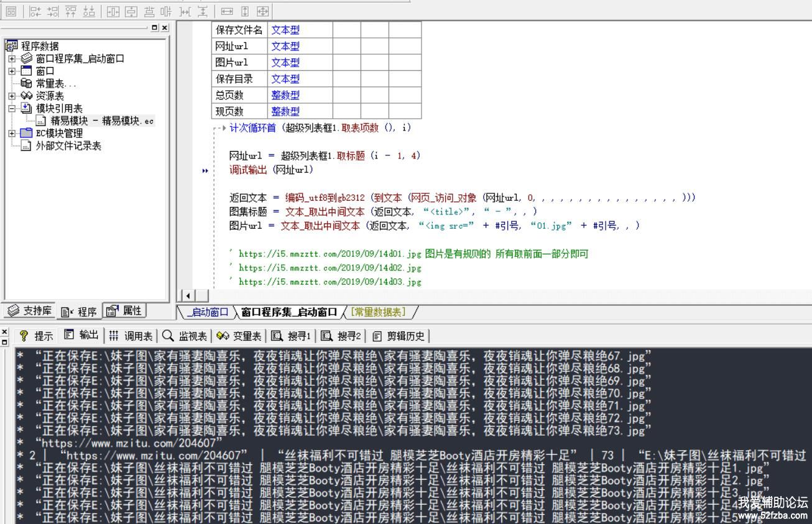
Task: Click the make same width icon
Action: point(228,11)
